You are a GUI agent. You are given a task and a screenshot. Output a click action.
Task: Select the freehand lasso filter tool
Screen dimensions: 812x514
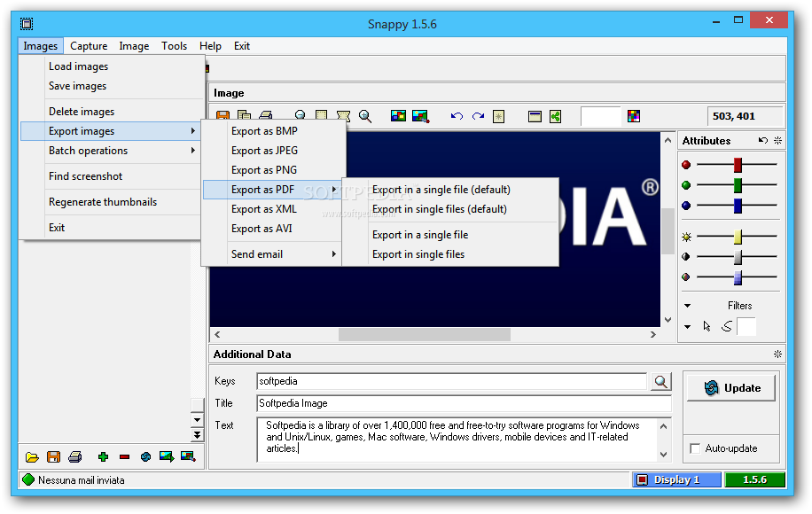click(x=727, y=326)
